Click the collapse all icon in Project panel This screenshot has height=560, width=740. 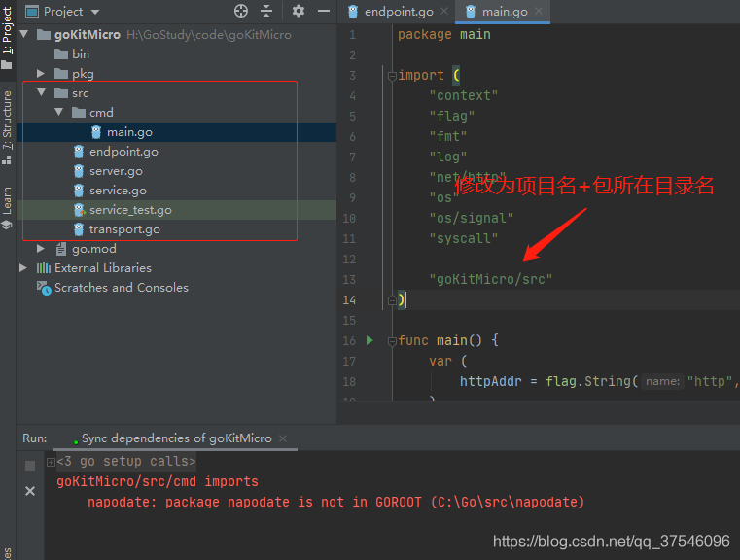pos(267,12)
